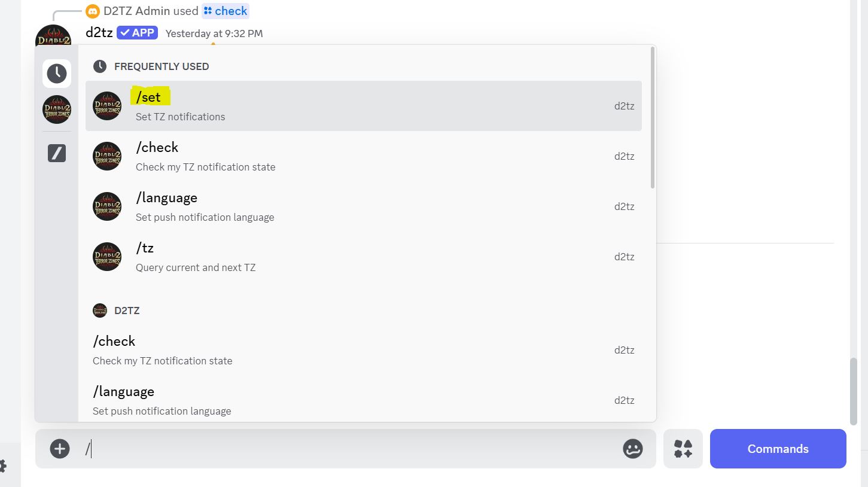
Task: Click the built-in slash commands sidebar icon
Action: tap(57, 154)
